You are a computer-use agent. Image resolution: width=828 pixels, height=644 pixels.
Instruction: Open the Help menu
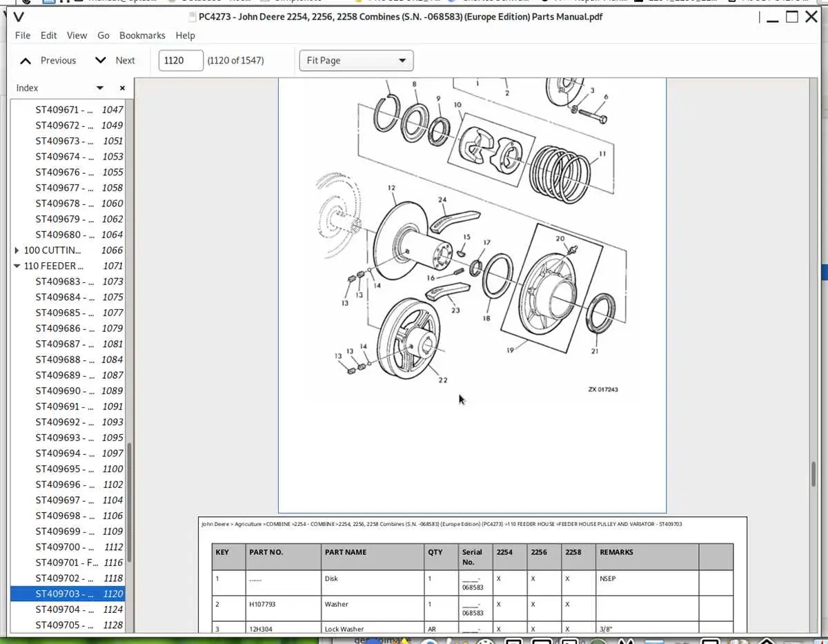(185, 35)
